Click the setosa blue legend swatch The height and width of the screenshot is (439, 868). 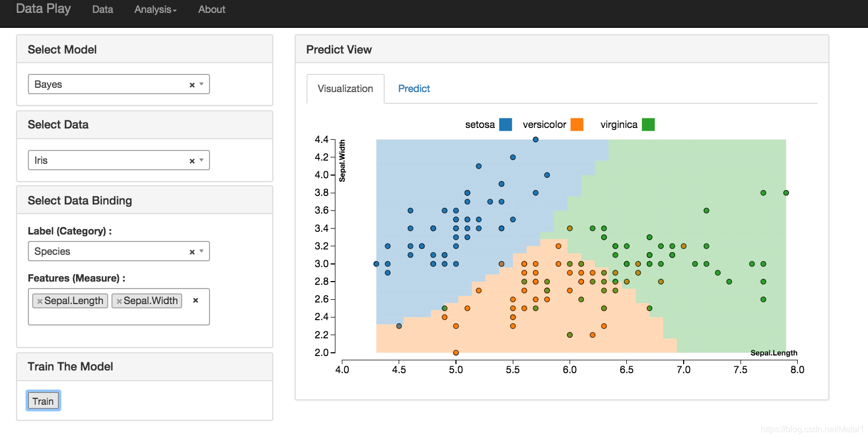tap(505, 125)
